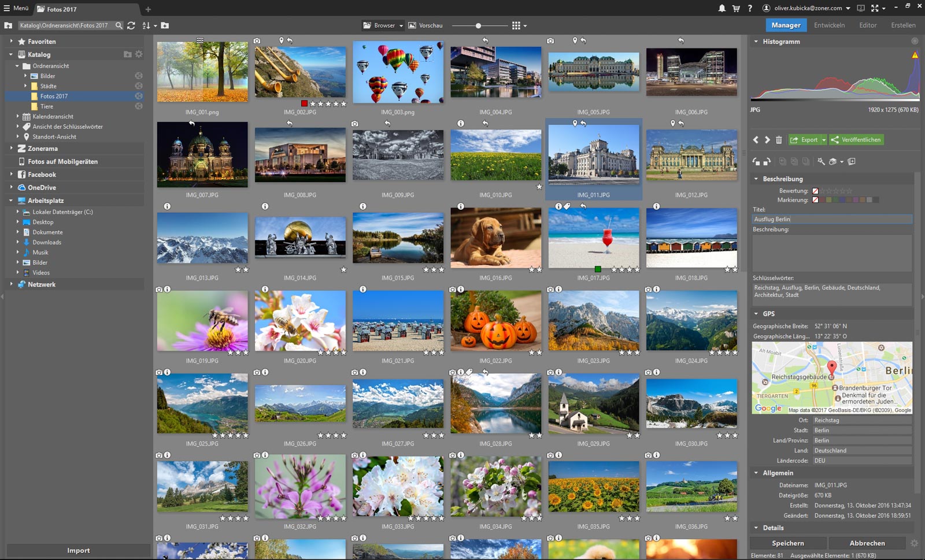This screenshot has width=925, height=560.
Task: Rotate image left
Action: point(756,162)
